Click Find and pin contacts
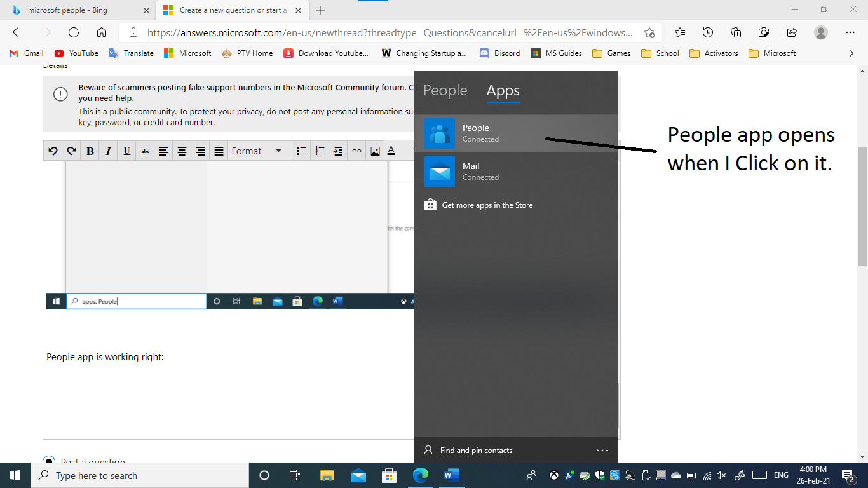The image size is (868, 488). click(468, 451)
